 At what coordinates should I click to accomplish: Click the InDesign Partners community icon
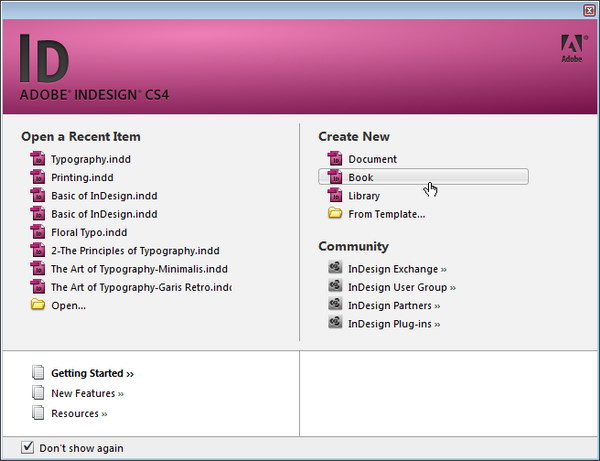click(335, 304)
